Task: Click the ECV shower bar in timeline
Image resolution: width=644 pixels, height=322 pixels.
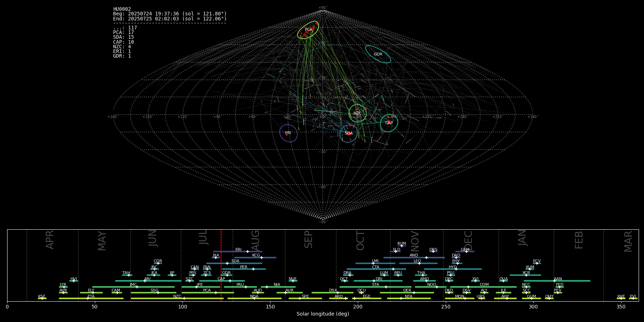Action: pyautogui.click(x=537, y=263)
